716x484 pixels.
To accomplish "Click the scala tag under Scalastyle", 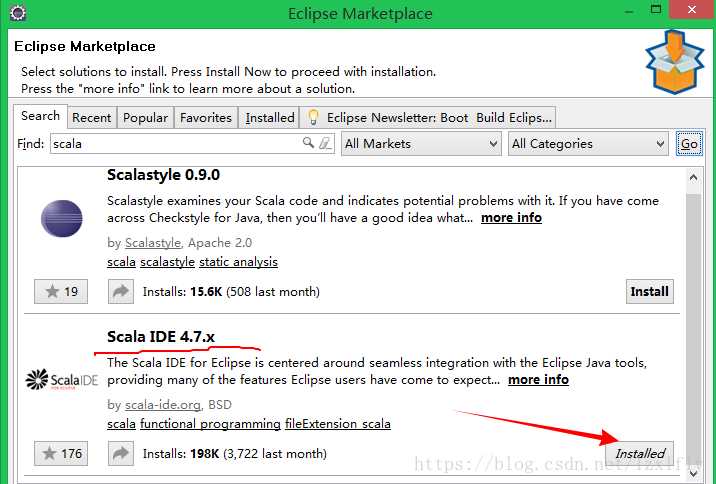I will (x=121, y=262).
